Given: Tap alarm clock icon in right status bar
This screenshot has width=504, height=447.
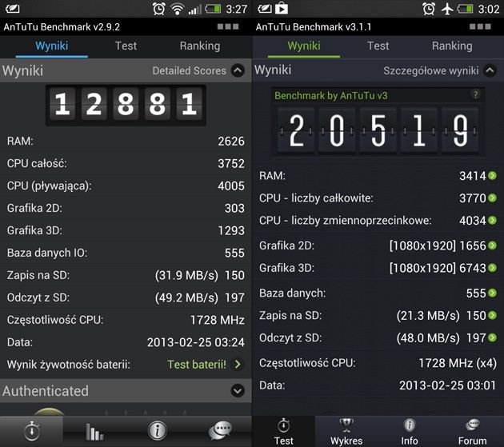Looking at the screenshot, I should click(x=429, y=9).
